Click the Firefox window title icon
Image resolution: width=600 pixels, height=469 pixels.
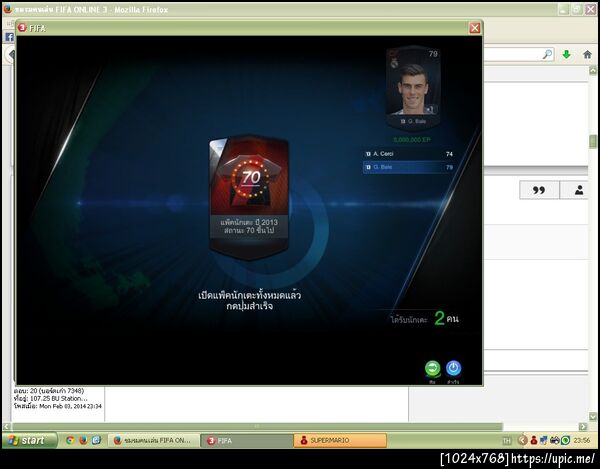pyautogui.click(x=8, y=10)
